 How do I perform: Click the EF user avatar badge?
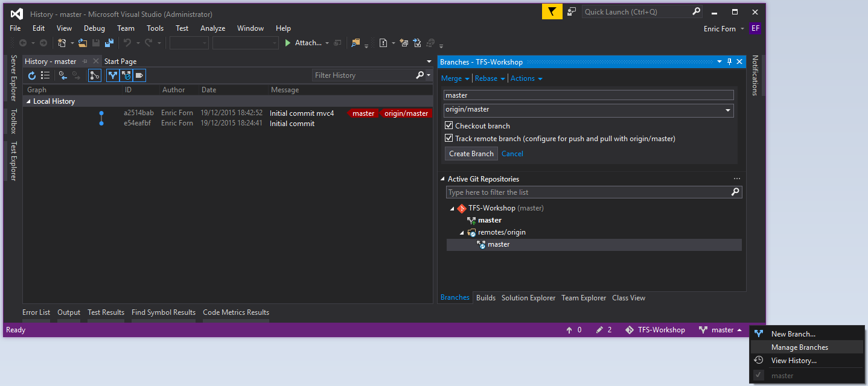755,28
